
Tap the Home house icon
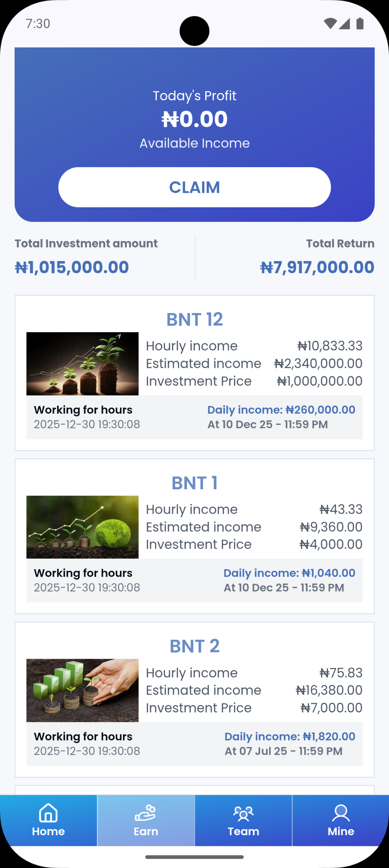pyautogui.click(x=48, y=813)
